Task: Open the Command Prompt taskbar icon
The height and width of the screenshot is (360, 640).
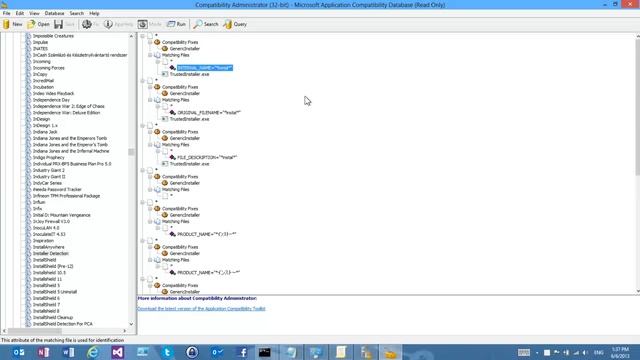Action: click(x=264, y=352)
